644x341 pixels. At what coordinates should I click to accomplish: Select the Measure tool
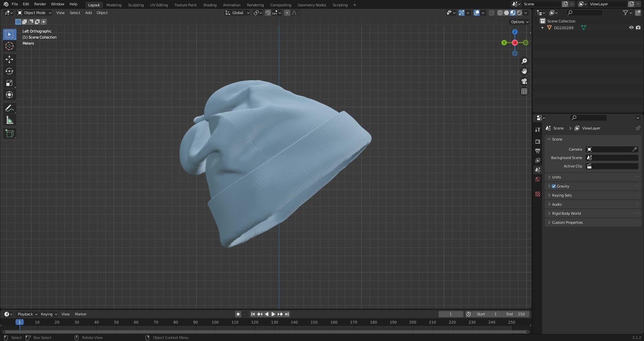[9, 120]
